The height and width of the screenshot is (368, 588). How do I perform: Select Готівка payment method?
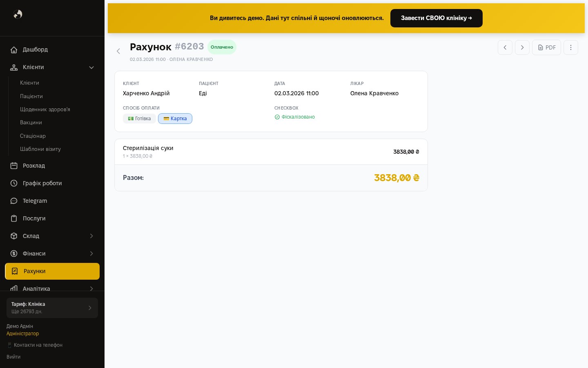[x=139, y=119]
